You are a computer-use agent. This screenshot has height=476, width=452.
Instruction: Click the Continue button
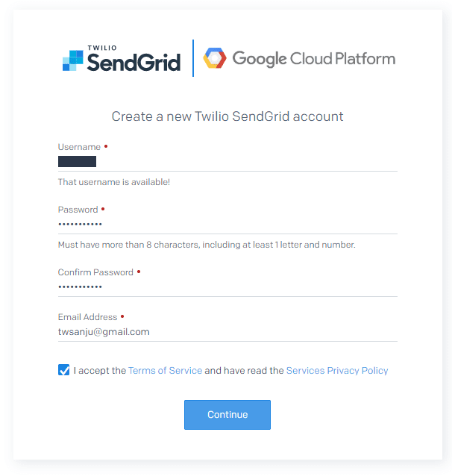pyautogui.click(x=227, y=415)
